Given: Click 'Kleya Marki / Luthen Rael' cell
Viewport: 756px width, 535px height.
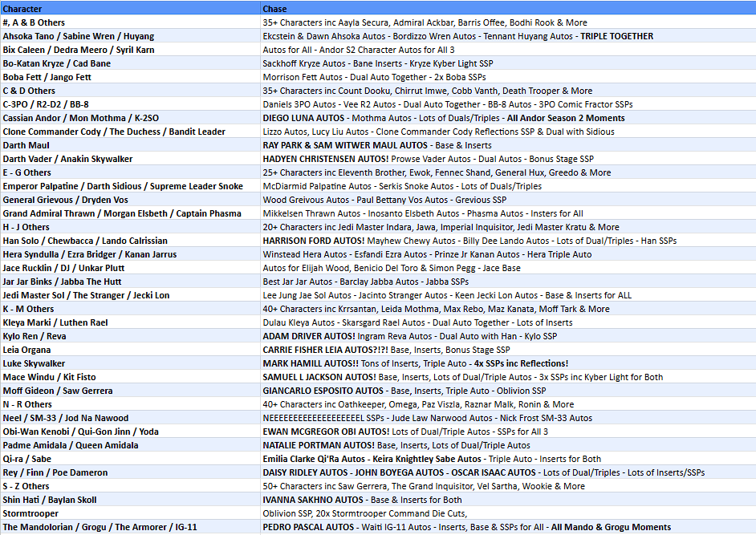Looking at the screenshot, I should click(130, 322).
